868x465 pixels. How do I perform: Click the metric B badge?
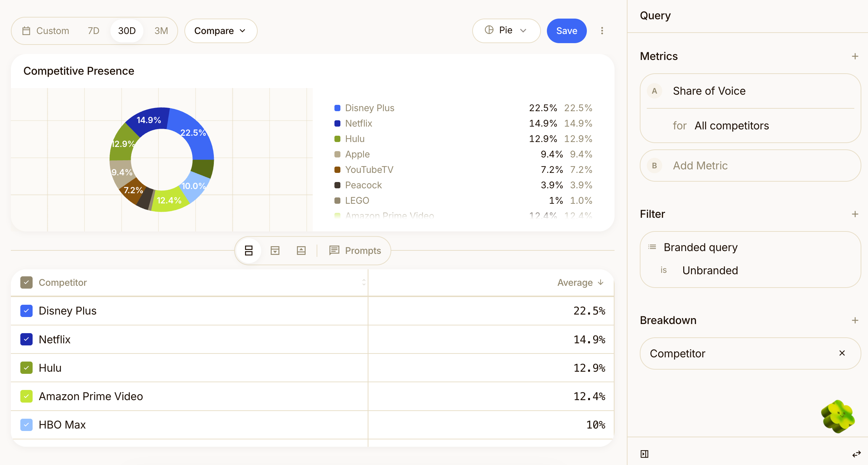click(x=654, y=166)
